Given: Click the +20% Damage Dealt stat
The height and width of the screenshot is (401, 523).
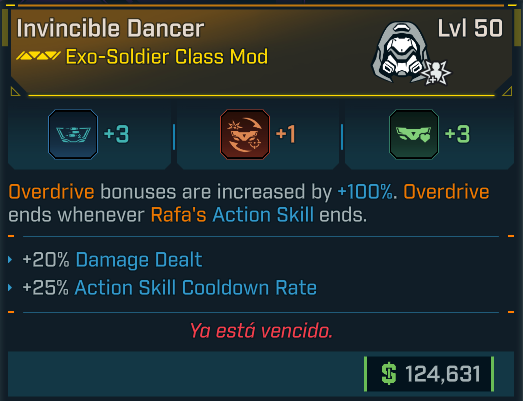Looking at the screenshot, I should click(x=112, y=260).
